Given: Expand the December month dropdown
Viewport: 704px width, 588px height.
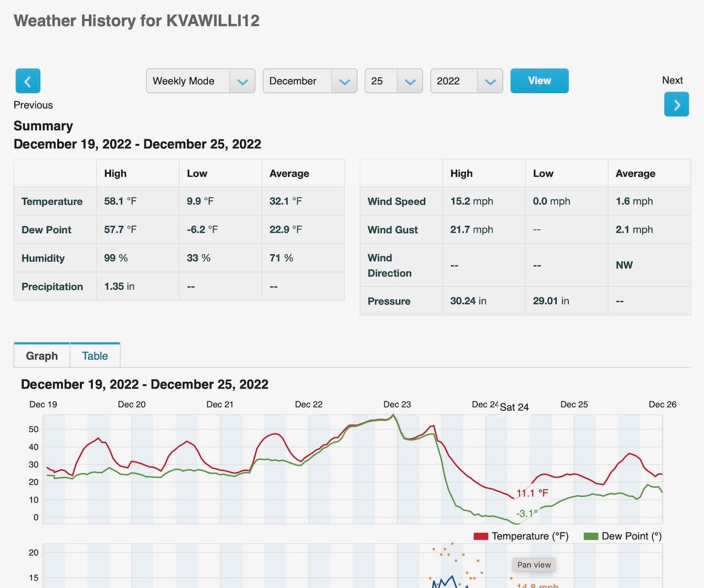Looking at the screenshot, I should (x=310, y=81).
